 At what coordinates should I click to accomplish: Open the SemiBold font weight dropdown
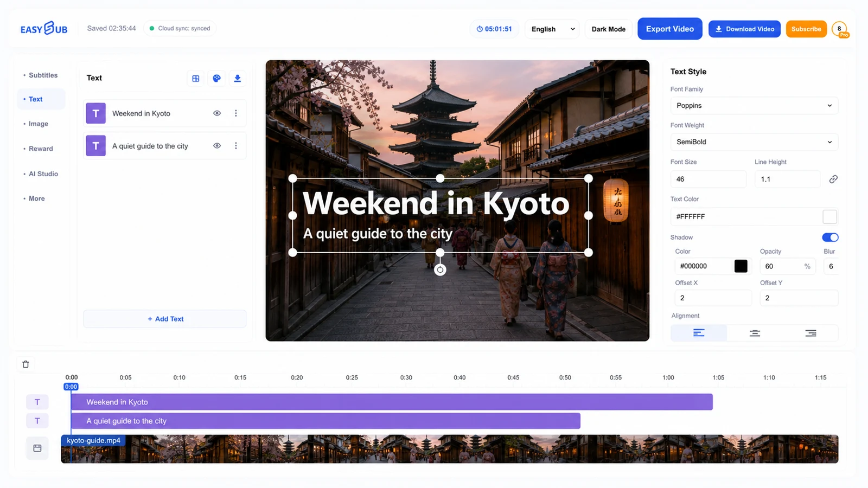[754, 142]
